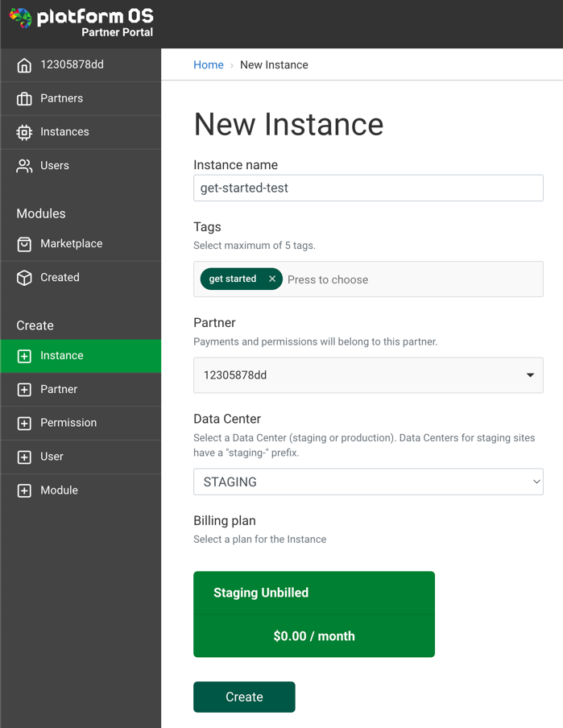Open the home icon for 12305878dd
Screen dimensions: 563x728
(23, 64)
